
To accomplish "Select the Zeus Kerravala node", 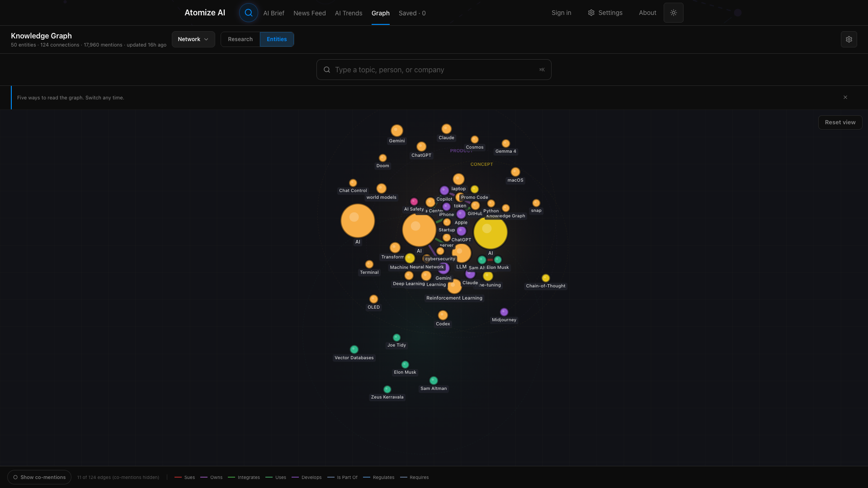I will 387,389.
